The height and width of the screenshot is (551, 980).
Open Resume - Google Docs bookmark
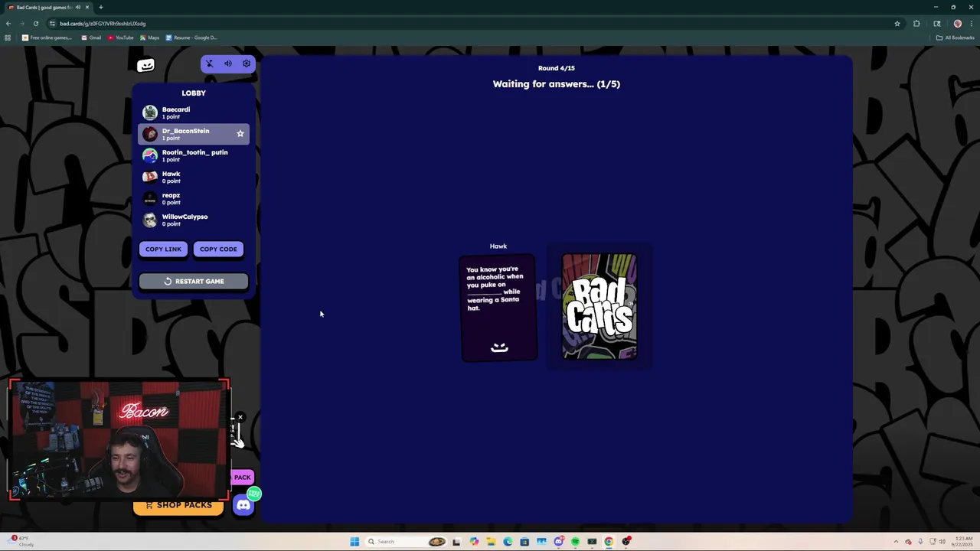coord(191,37)
